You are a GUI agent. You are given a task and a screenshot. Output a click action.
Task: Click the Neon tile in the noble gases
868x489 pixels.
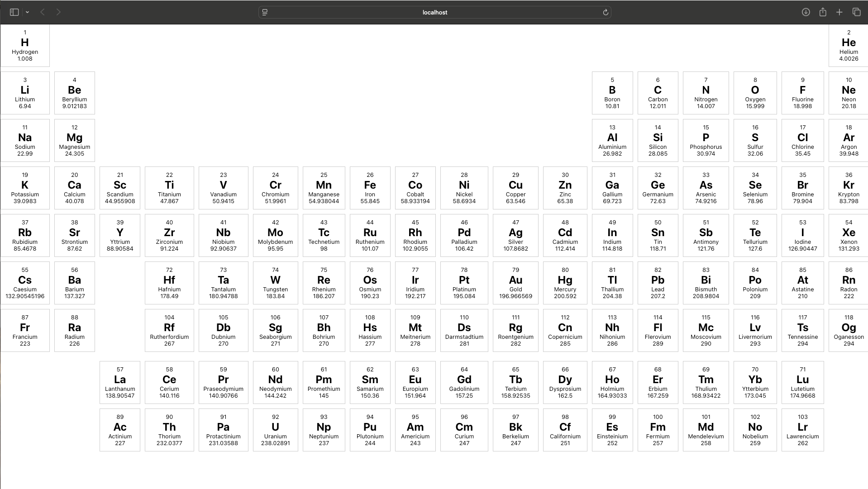849,93
